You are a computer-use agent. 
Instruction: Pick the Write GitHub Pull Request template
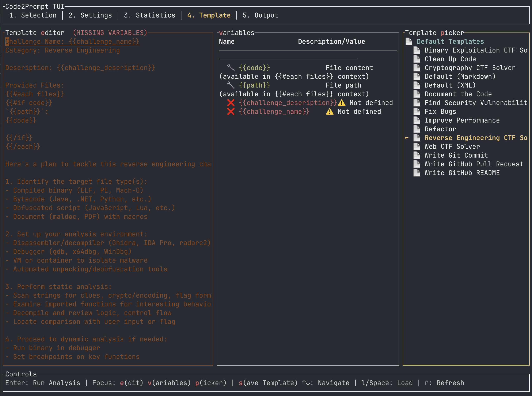pyautogui.click(x=474, y=164)
